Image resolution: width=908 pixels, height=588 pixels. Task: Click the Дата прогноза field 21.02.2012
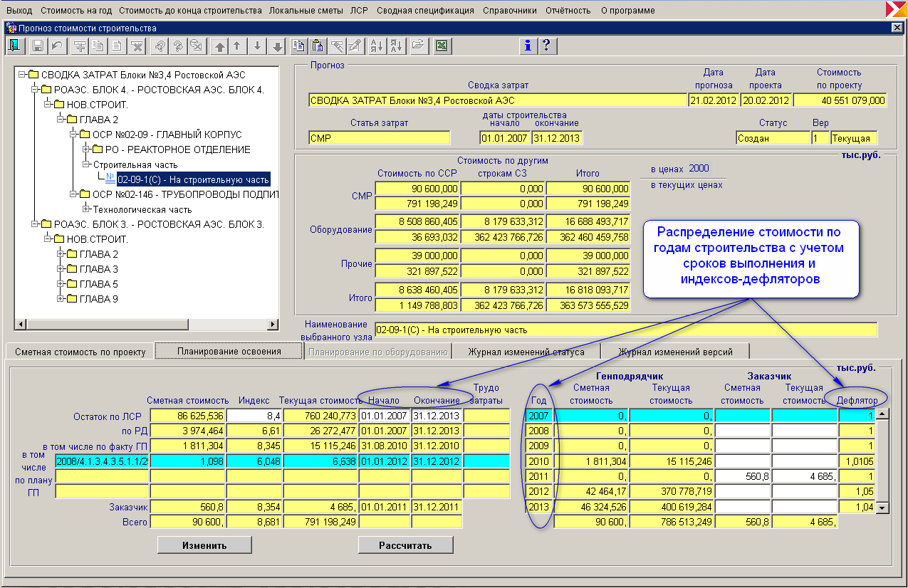click(x=714, y=100)
